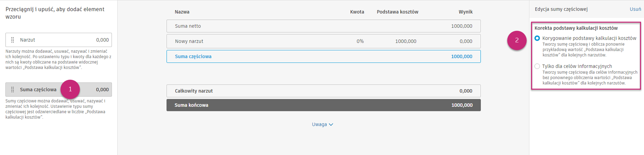Click the Podstawa kosztów column header
This screenshot has height=155, width=644.
[x=397, y=12]
